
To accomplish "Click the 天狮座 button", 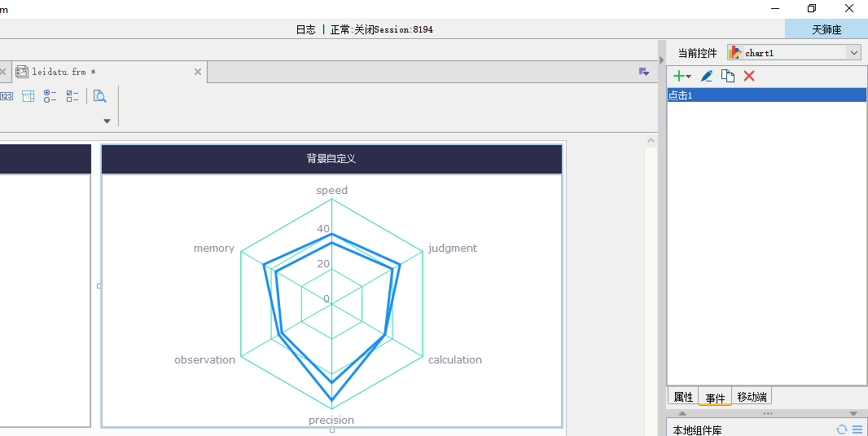I will [x=826, y=30].
